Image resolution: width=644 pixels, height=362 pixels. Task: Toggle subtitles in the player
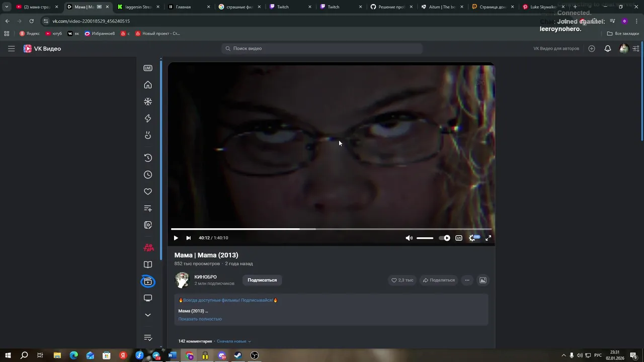[459, 238]
